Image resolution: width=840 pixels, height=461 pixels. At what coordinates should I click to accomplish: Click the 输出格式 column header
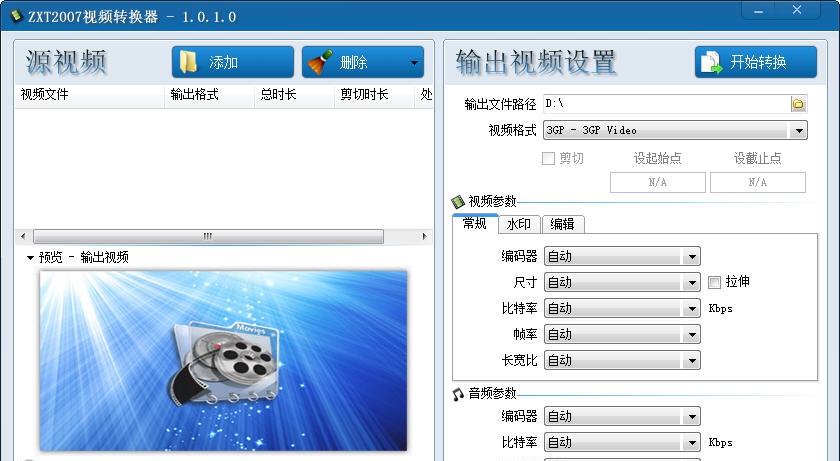[x=209, y=95]
